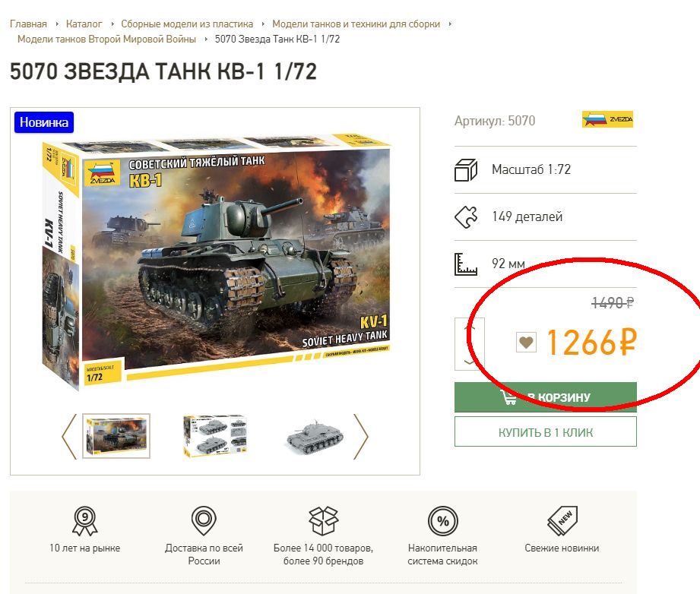Screen dimensions: 700x594
Task: Click the ruler length icon
Action: point(465,264)
